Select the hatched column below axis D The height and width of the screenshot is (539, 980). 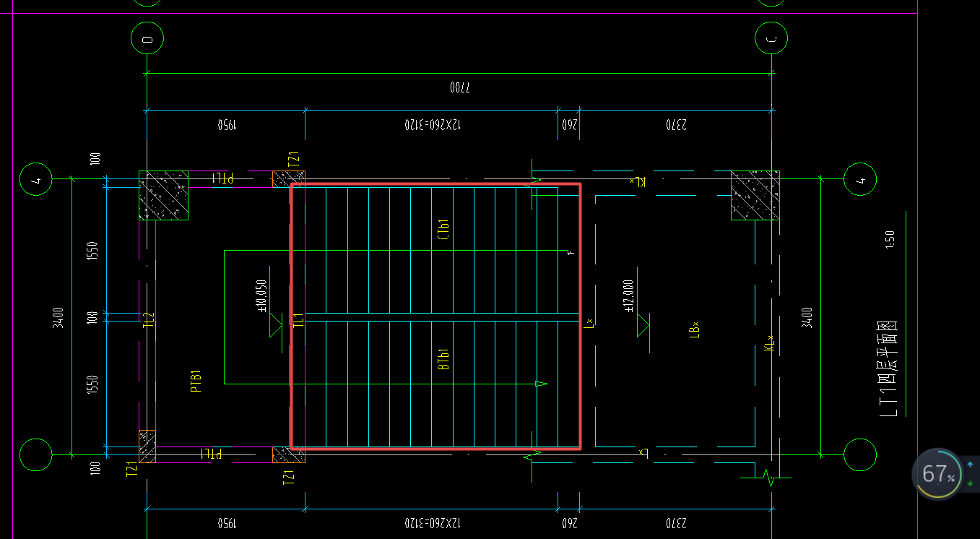click(x=164, y=195)
